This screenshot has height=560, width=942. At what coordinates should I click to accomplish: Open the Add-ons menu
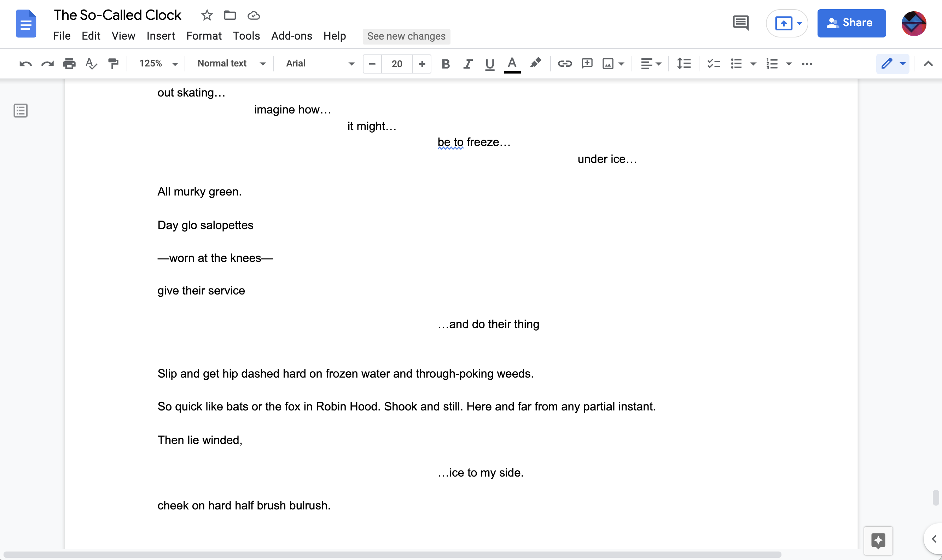pyautogui.click(x=292, y=36)
